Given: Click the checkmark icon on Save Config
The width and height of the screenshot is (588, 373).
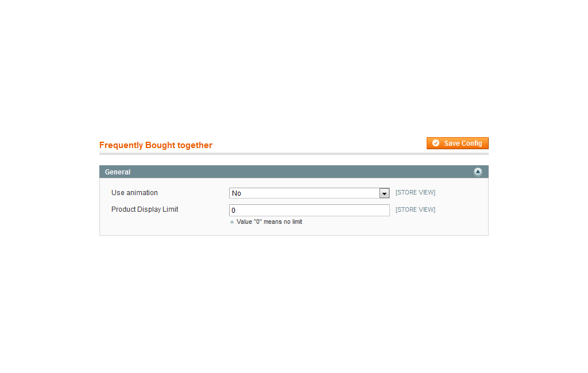Looking at the screenshot, I should [435, 143].
